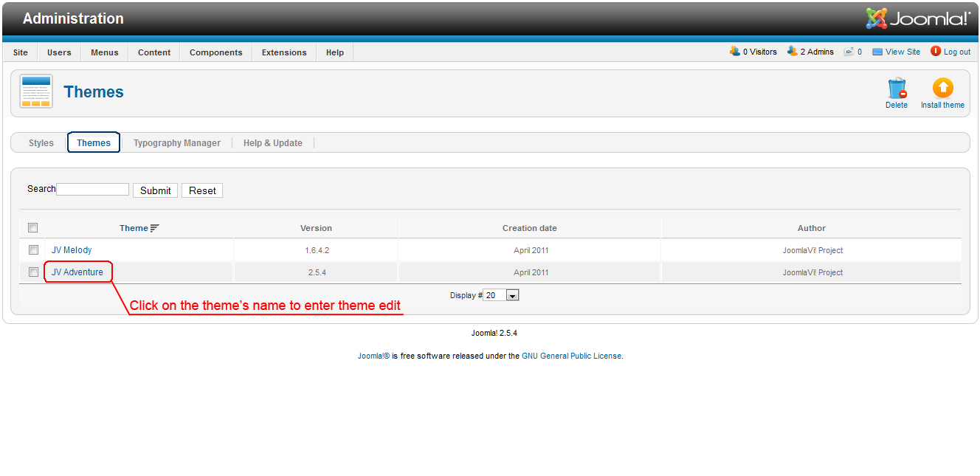Click the Theme column sort icon
Viewport: 980px width, 476px height.
pos(154,228)
